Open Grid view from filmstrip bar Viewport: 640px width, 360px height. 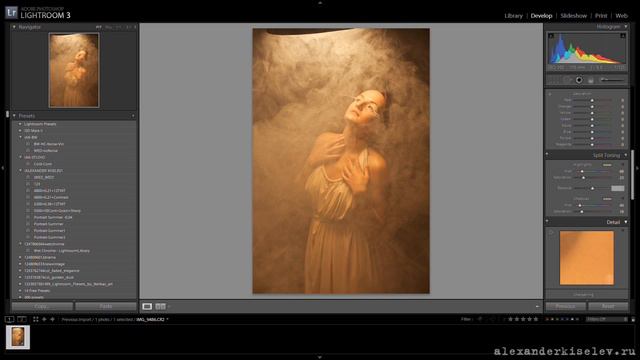coord(36,319)
